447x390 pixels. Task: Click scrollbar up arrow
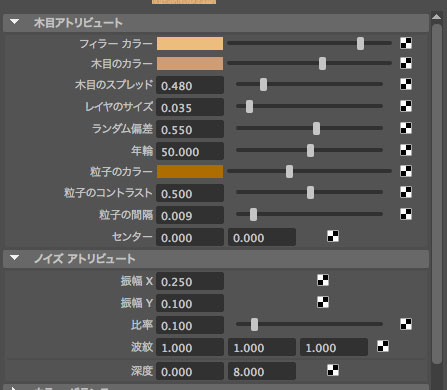point(437,17)
